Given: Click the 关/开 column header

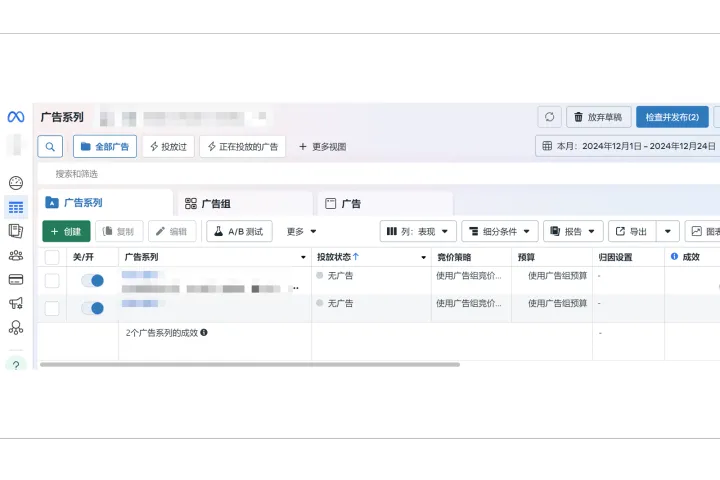Looking at the screenshot, I should click(83, 257).
